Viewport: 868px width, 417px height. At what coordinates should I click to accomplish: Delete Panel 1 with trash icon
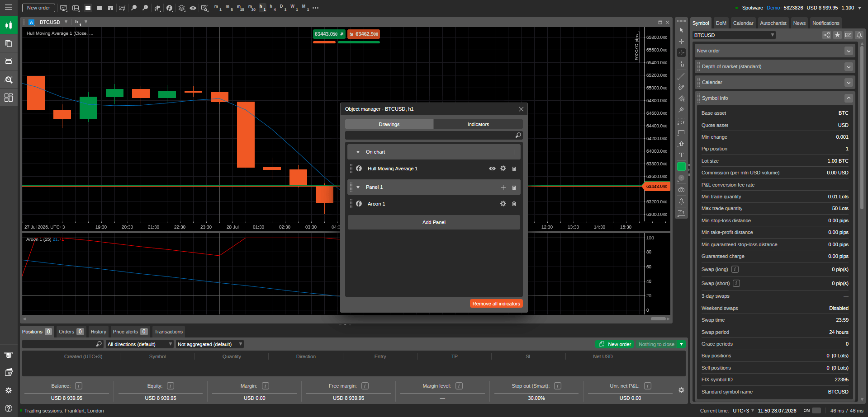point(514,187)
